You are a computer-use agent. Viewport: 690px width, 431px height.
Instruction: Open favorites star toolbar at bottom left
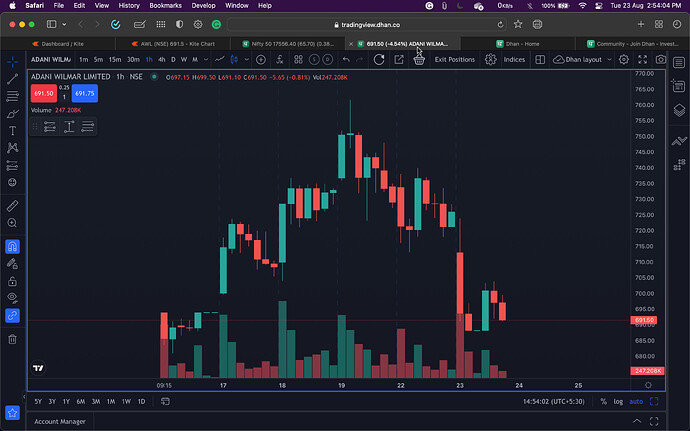(12, 413)
